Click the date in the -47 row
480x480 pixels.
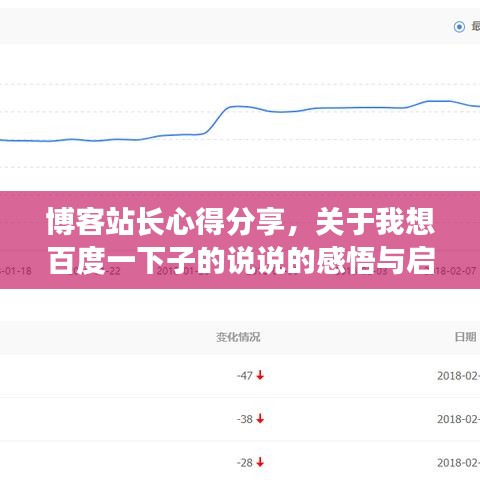click(459, 376)
